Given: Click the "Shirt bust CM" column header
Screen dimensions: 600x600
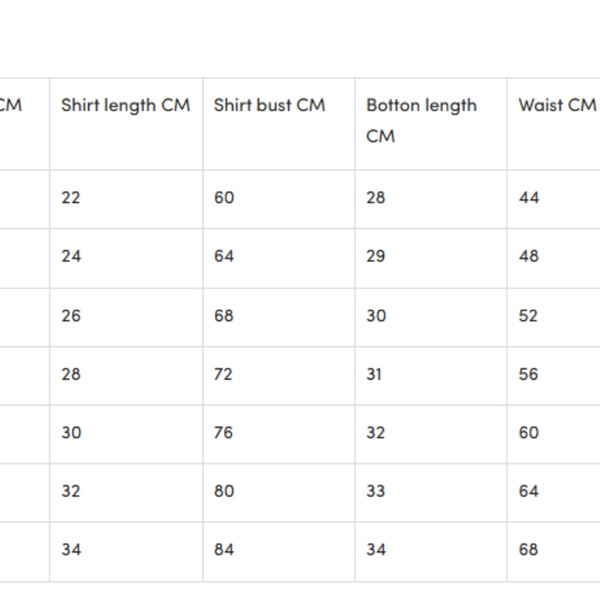Looking at the screenshot, I should point(269,105).
